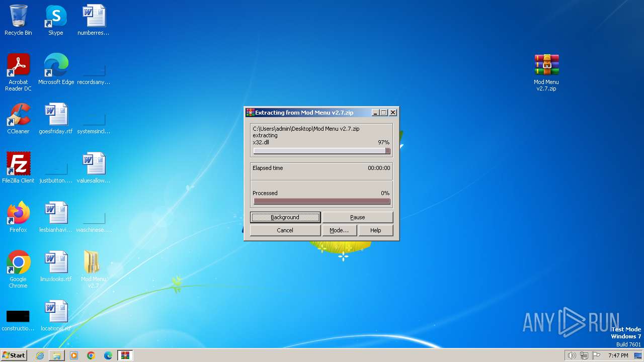Pause the extraction
The height and width of the screenshot is (362, 644).
pyautogui.click(x=357, y=217)
